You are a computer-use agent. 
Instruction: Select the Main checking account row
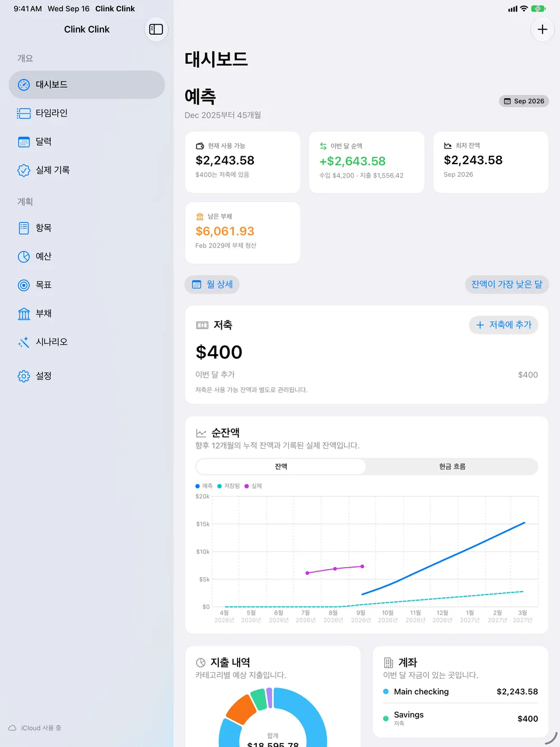click(x=460, y=692)
